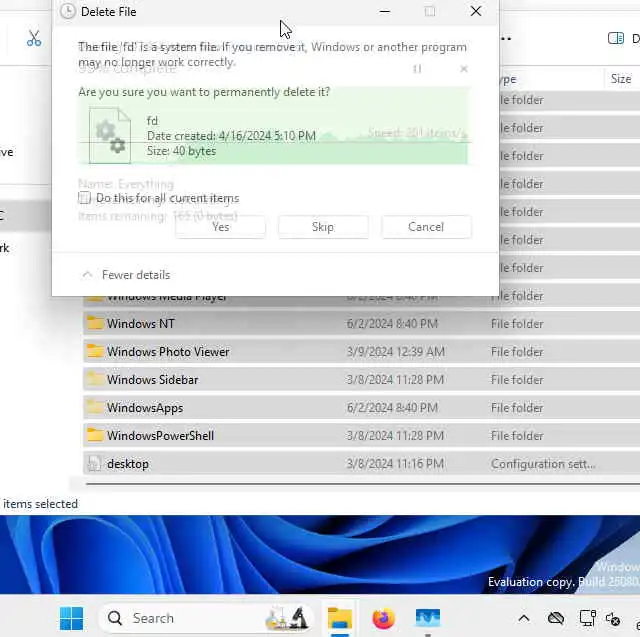This screenshot has height=637, width=640.
Task: Click the Delete File dialog clock icon
Action: [67, 11]
